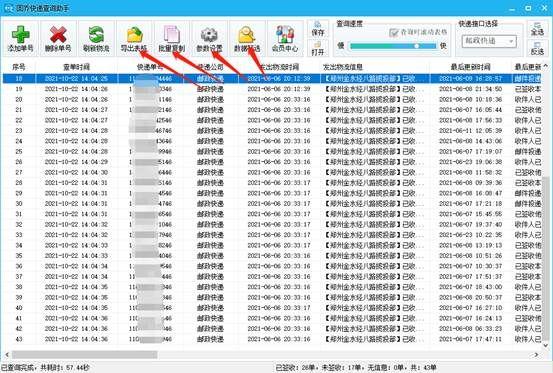Sort by 最后更新时间 column header
Image resolution: width=553 pixels, height=373 pixels.
coord(470,67)
